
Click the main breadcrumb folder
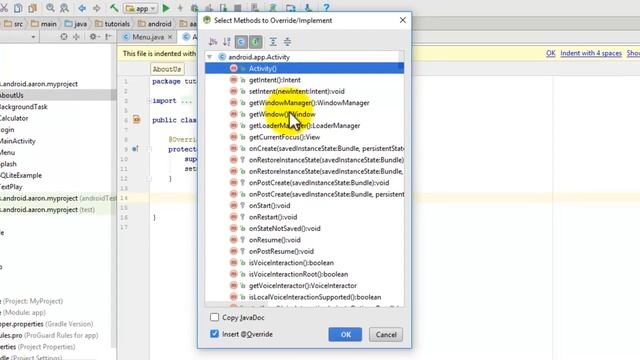coord(44,24)
